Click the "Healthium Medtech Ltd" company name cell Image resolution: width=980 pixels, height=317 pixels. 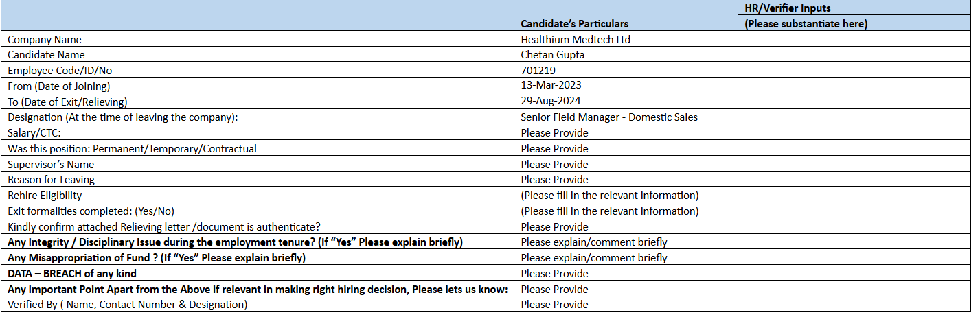point(576,40)
